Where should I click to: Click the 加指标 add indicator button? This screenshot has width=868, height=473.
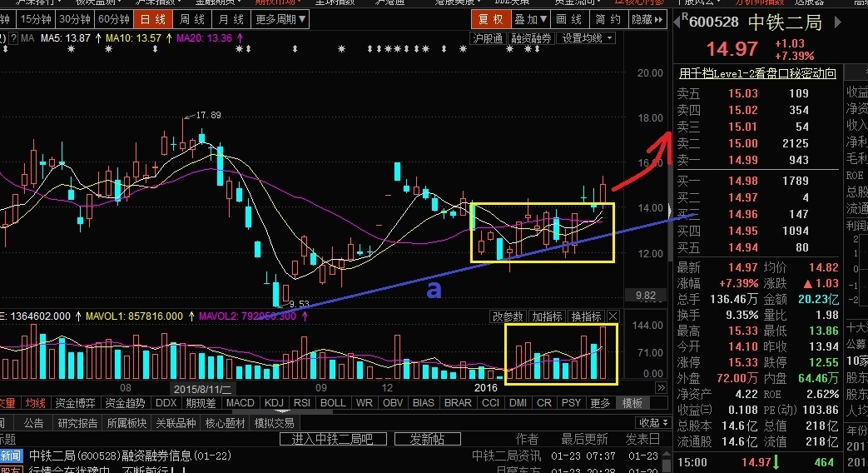(x=547, y=316)
